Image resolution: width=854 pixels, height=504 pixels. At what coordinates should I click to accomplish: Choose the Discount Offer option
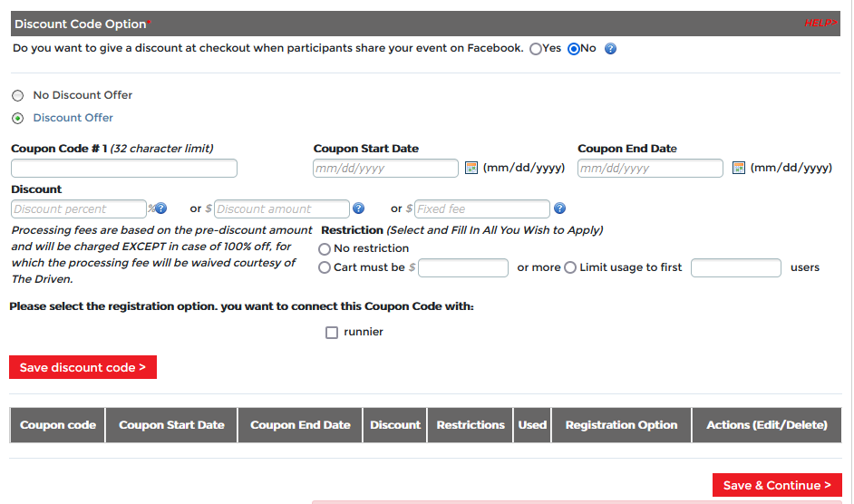pos(18,118)
